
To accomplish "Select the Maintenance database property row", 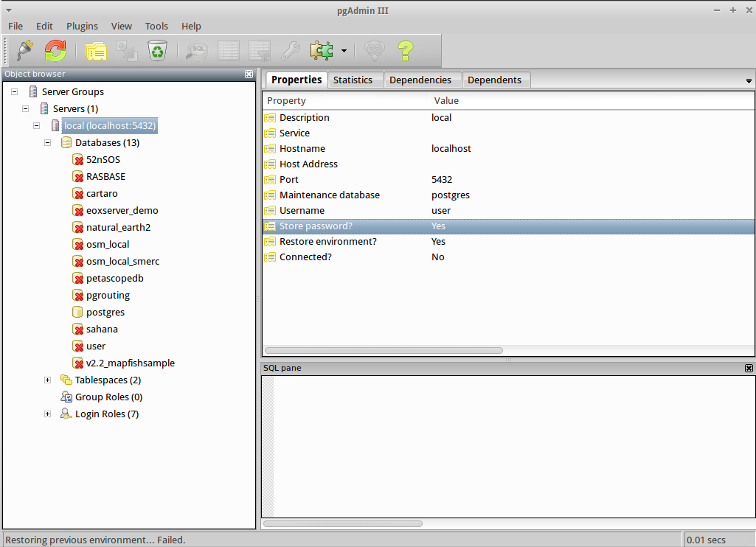I will pos(508,195).
